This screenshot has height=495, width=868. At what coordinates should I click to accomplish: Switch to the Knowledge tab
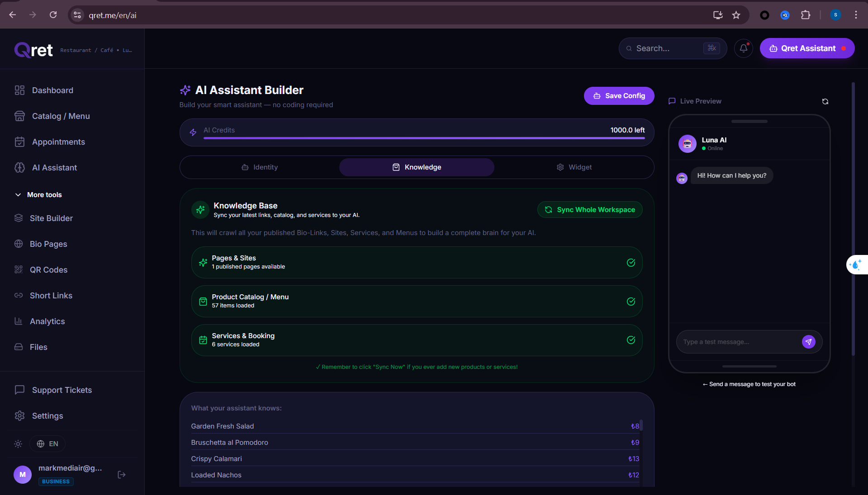417,167
